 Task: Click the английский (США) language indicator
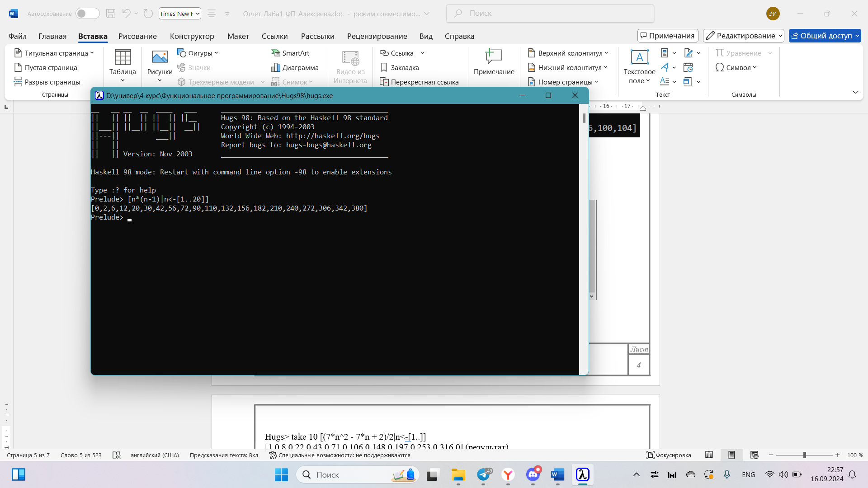click(x=155, y=455)
